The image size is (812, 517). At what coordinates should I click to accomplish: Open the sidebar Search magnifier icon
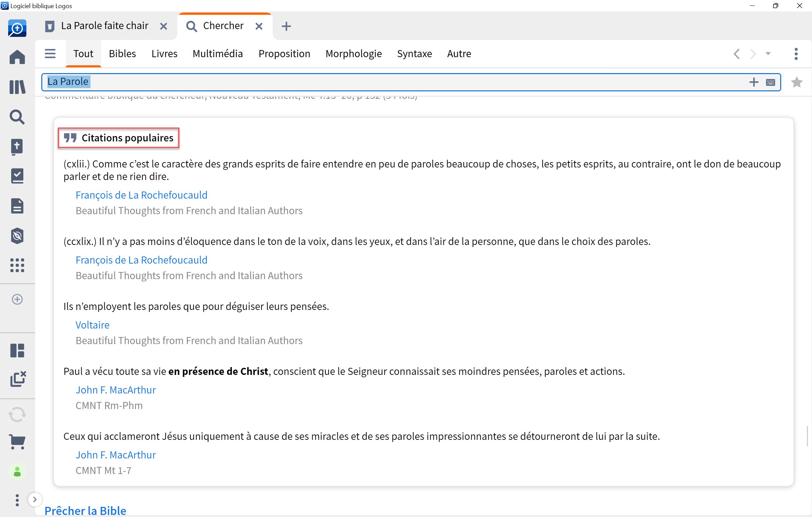(17, 117)
